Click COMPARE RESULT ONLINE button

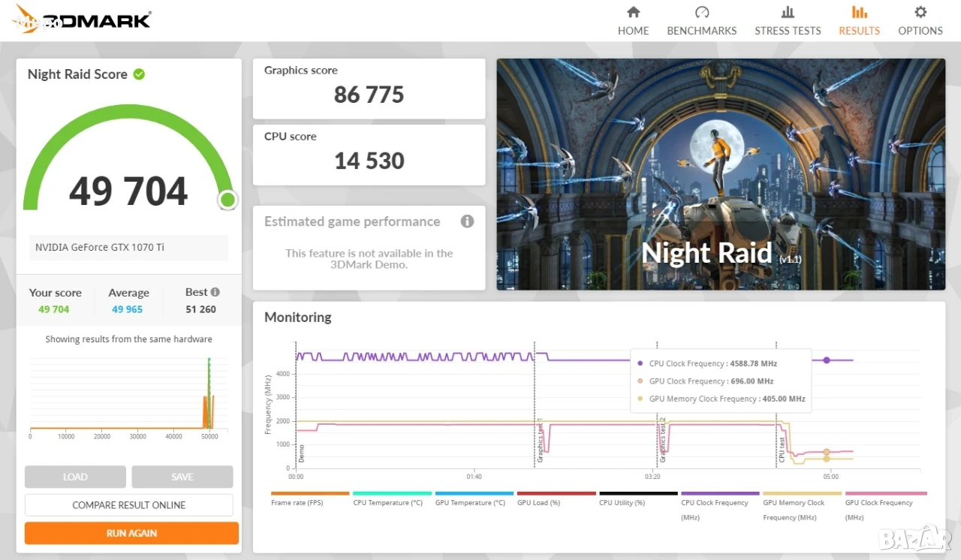[129, 505]
